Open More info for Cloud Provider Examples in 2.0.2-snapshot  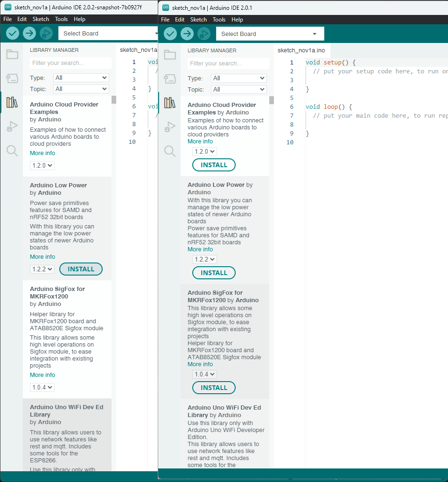pyautogui.click(x=42, y=153)
